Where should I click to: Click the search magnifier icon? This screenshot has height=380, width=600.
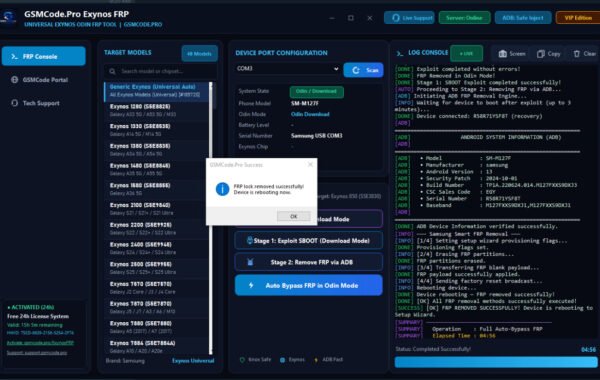pyautogui.click(x=112, y=71)
